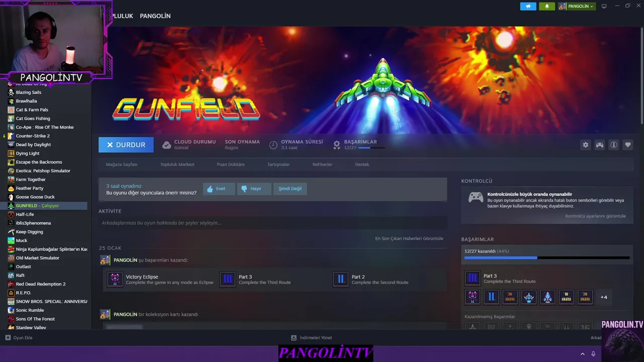644x362 pixels.
Task: Click the Cloud Durumu icon
Action: (x=167, y=145)
